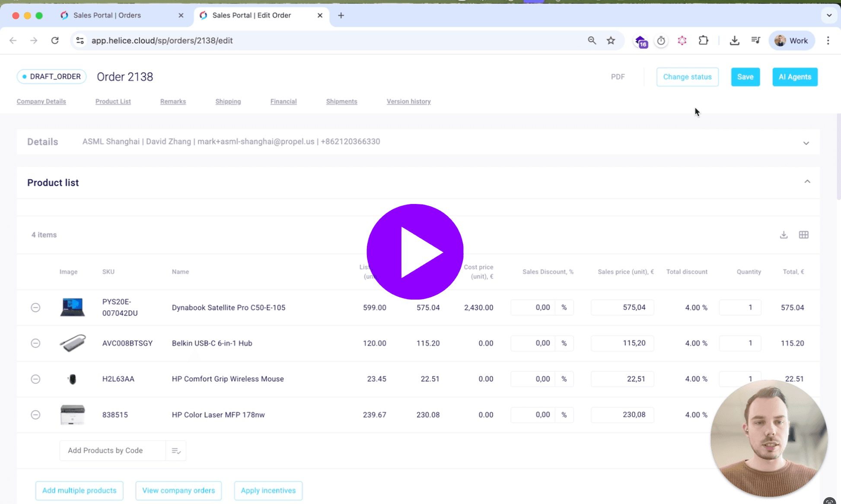
Task: Collapse the Product list section
Action: (807, 182)
